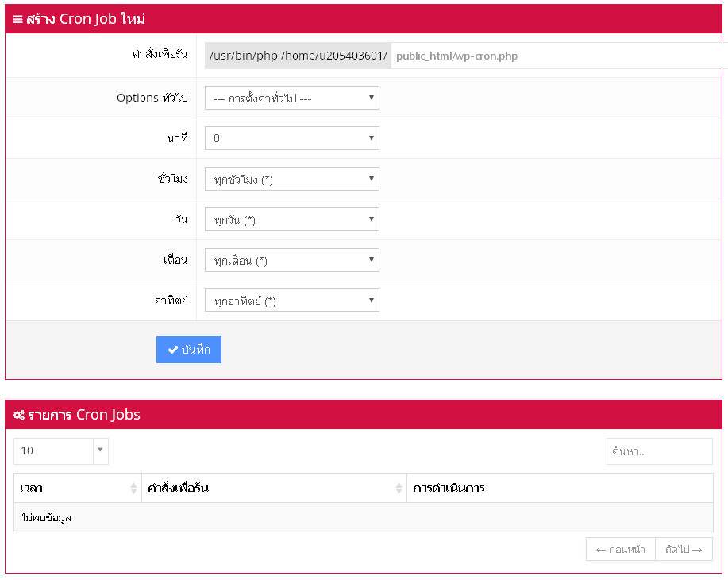728x580 pixels.
Task: Click the sort arrows in เวลา column
Action: (x=133, y=488)
